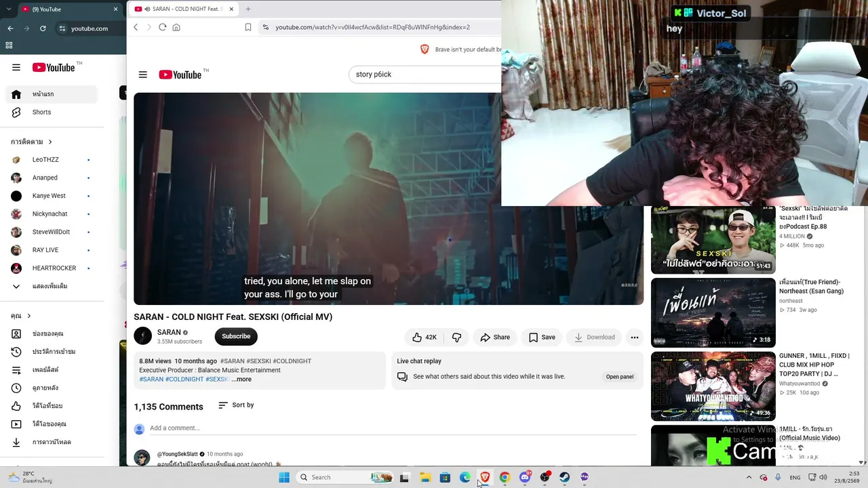Open File Explorer from the taskbar
Viewport: 868px width, 488px height.
(x=425, y=477)
